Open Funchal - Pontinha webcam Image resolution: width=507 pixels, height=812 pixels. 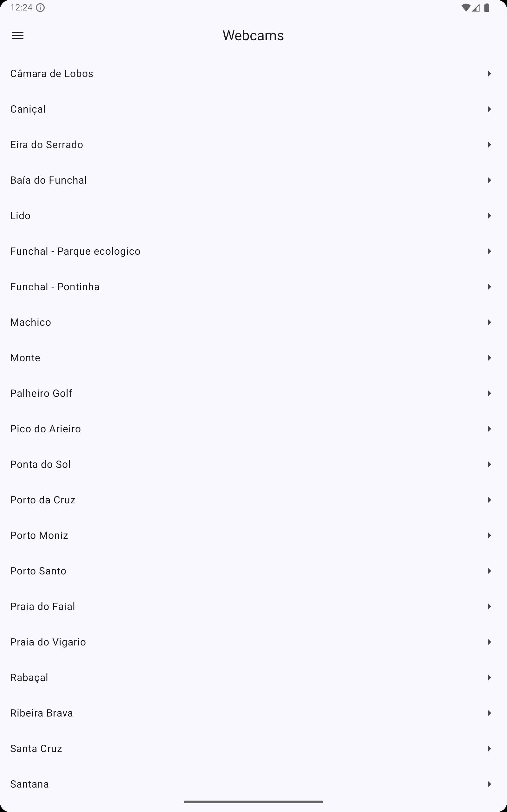(55, 287)
